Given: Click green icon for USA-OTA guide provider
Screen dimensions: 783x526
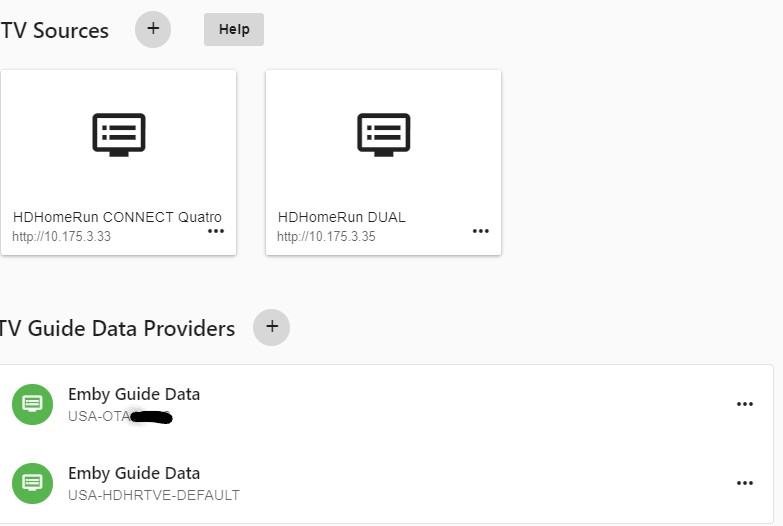Looking at the screenshot, I should [32, 404].
